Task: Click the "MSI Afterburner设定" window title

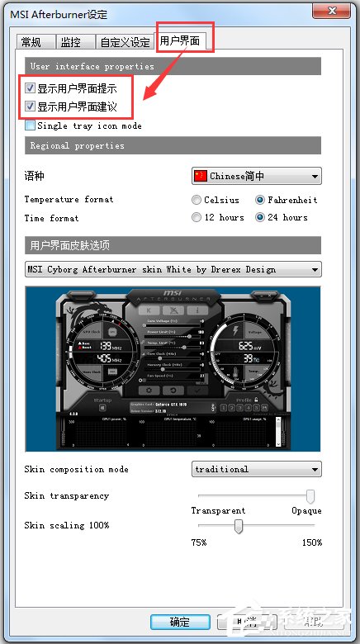Action: tap(59, 15)
